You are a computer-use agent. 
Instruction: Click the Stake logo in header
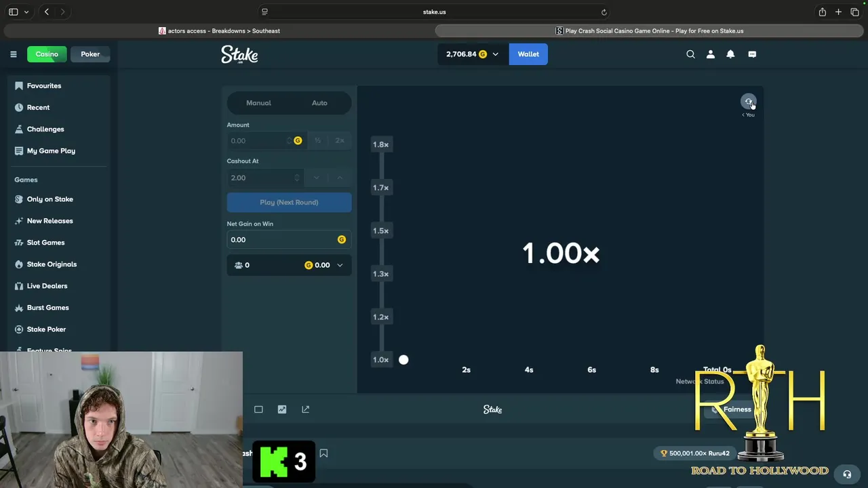click(239, 55)
